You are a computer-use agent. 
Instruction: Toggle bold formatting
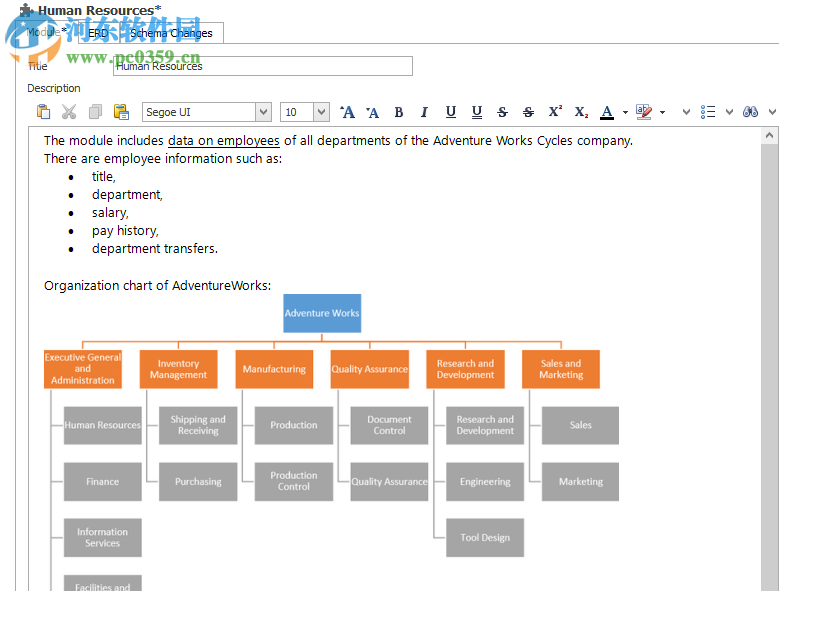[399, 112]
